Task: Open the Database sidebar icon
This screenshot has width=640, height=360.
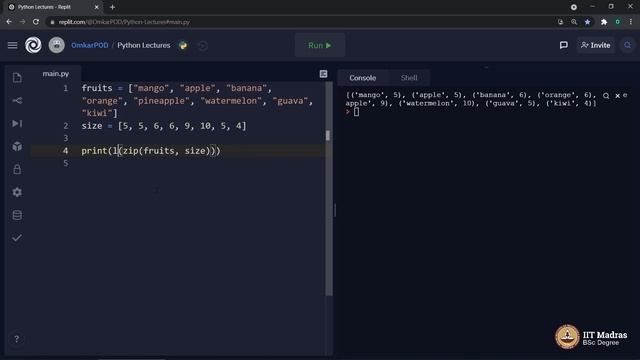Action: (17, 215)
